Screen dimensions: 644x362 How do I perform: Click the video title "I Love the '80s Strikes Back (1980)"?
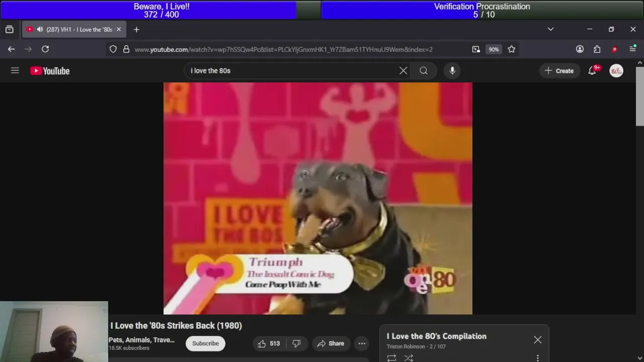(176, 326)
